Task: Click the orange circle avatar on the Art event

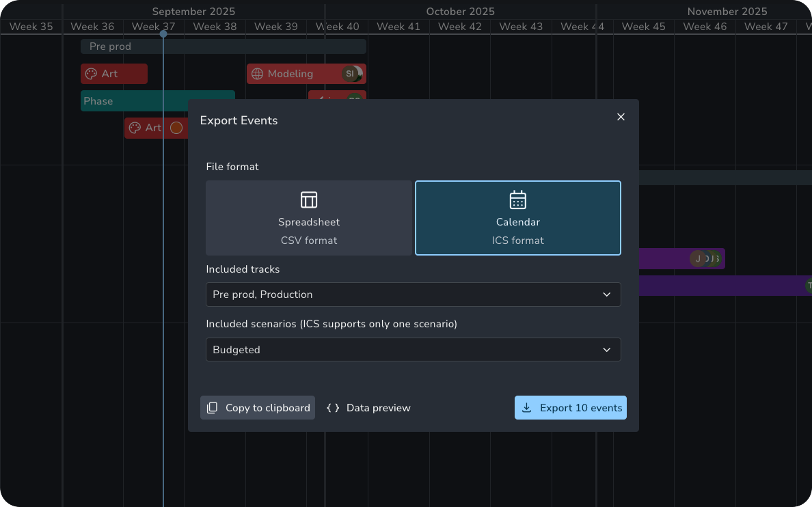Action: pos(176,128)
